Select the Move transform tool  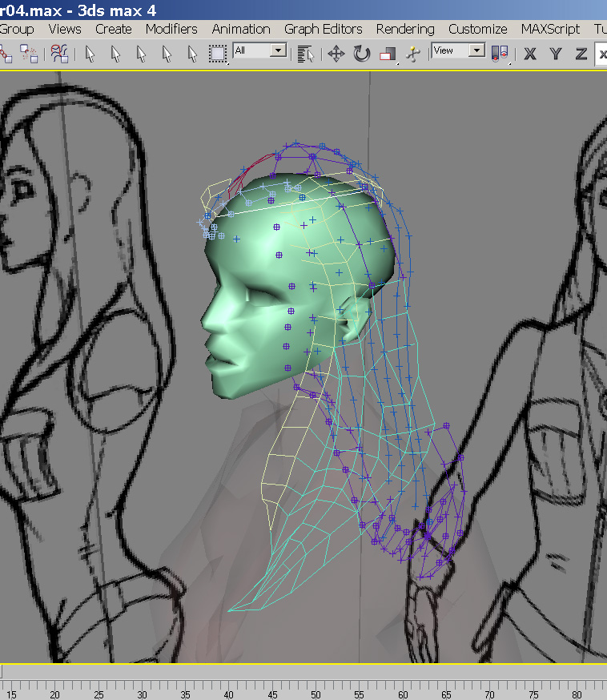(x=336, y=54)
